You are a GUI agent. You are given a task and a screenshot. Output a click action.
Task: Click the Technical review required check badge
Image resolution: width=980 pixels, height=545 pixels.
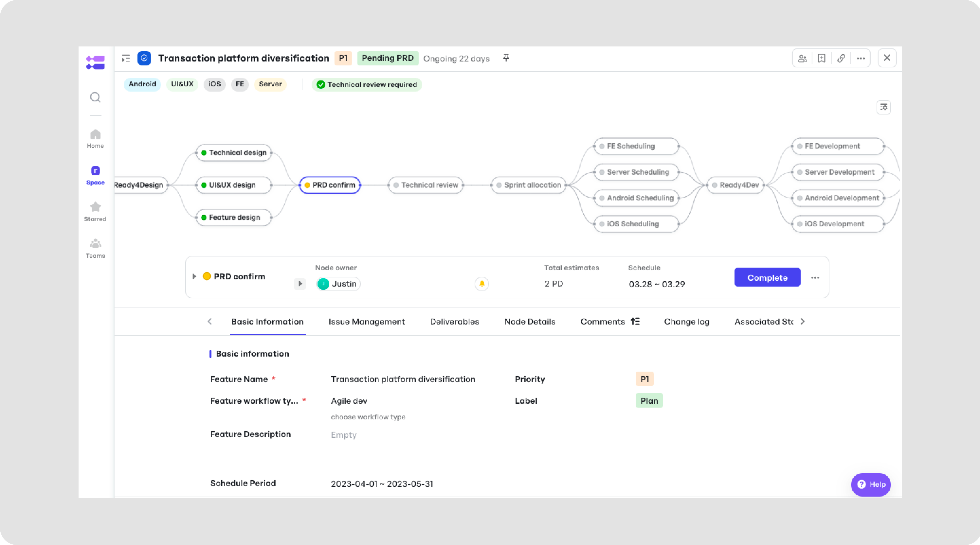coord(367,84)
